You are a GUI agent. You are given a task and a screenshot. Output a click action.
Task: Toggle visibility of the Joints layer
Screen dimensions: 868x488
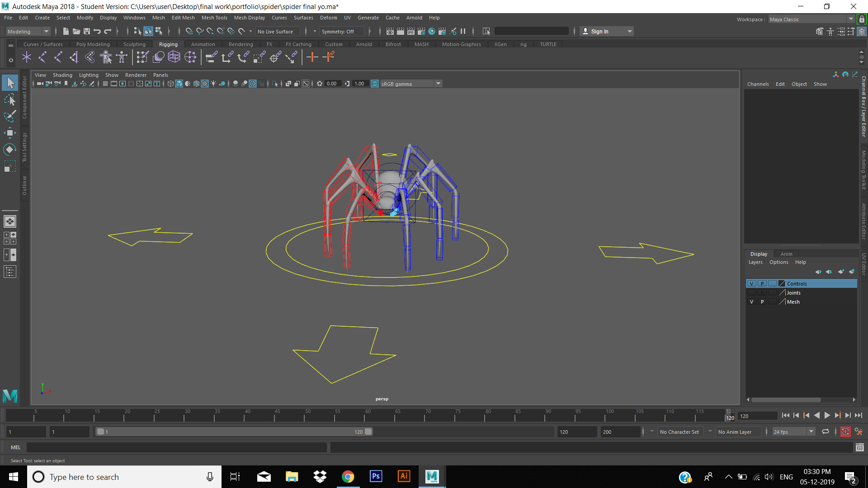[x=752, y=292]
